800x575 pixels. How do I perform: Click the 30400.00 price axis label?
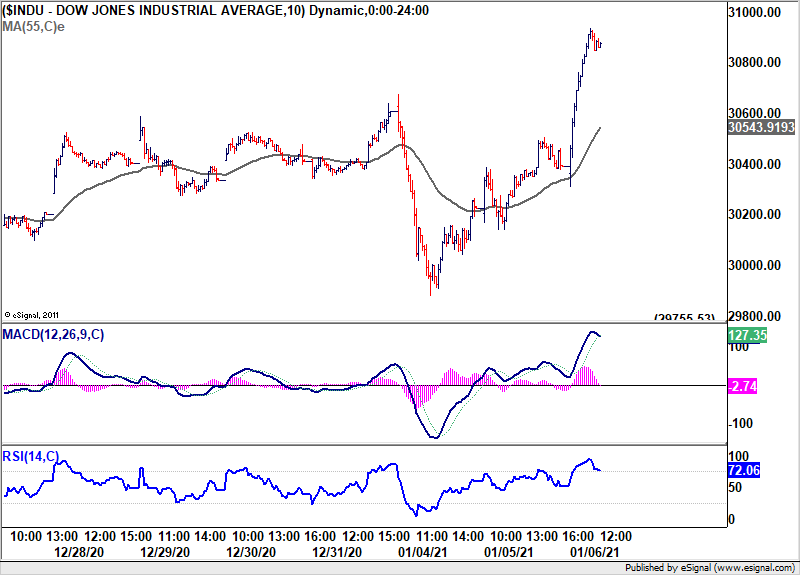click(755, 164)
